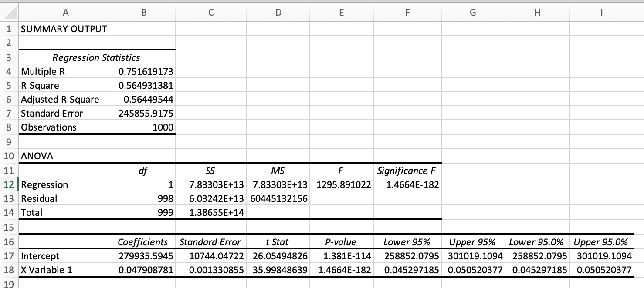
Task: Select the Regression Statistics heading cell
Action: (x=96, y=57)
